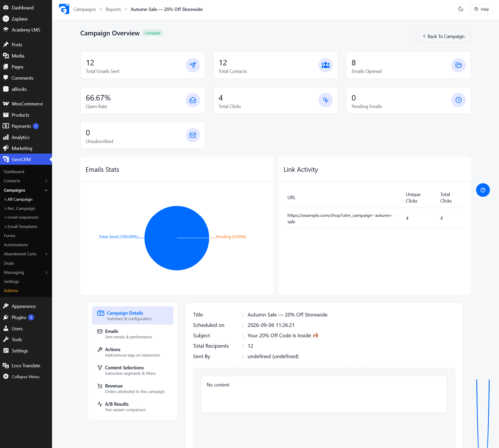
Task: Expand the Contacts submenu chevron
Action: point(46,181)
